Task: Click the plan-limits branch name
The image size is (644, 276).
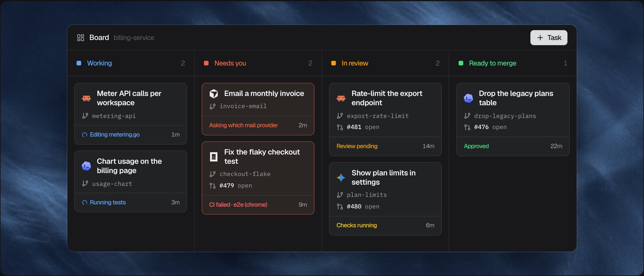Action: tap(367, 195)
